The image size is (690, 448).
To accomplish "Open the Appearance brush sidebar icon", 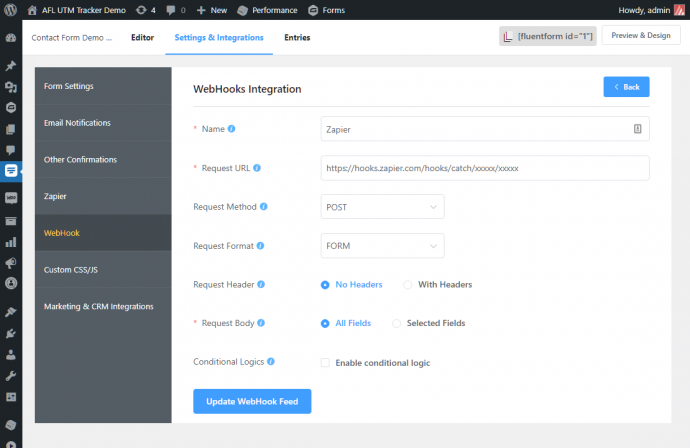I will point(11,312).
